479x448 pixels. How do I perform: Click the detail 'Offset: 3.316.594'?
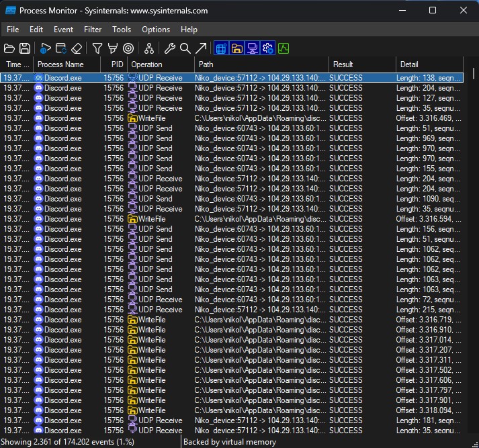pyautogui.click(x=425, y=219)
